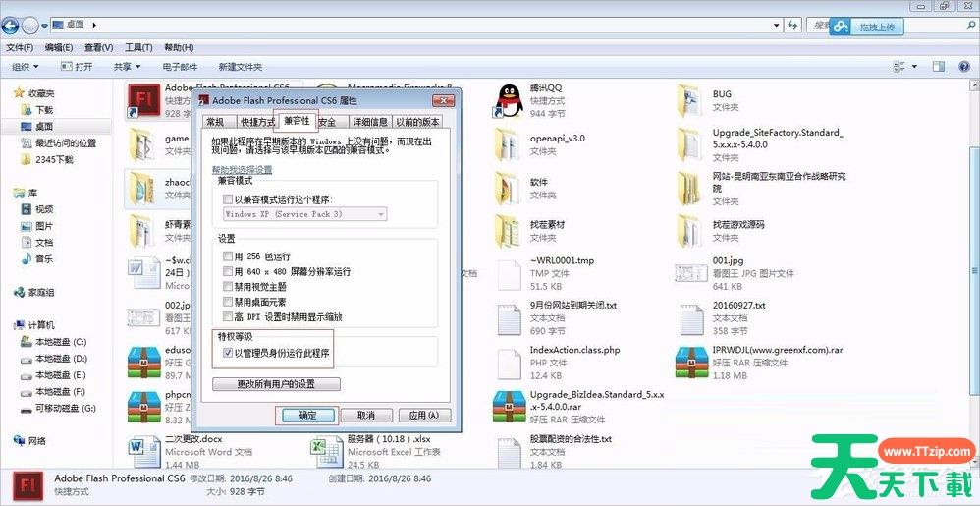This screenshot has width=980, height=506.
Task: Toggle the preview pane icon
Action: click(939, 67)
